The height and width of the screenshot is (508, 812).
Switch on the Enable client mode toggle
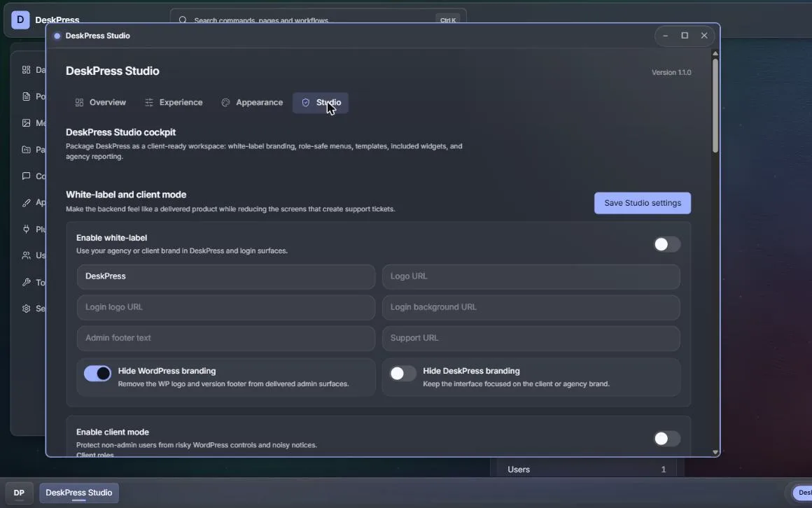click(x=667, y=439)
